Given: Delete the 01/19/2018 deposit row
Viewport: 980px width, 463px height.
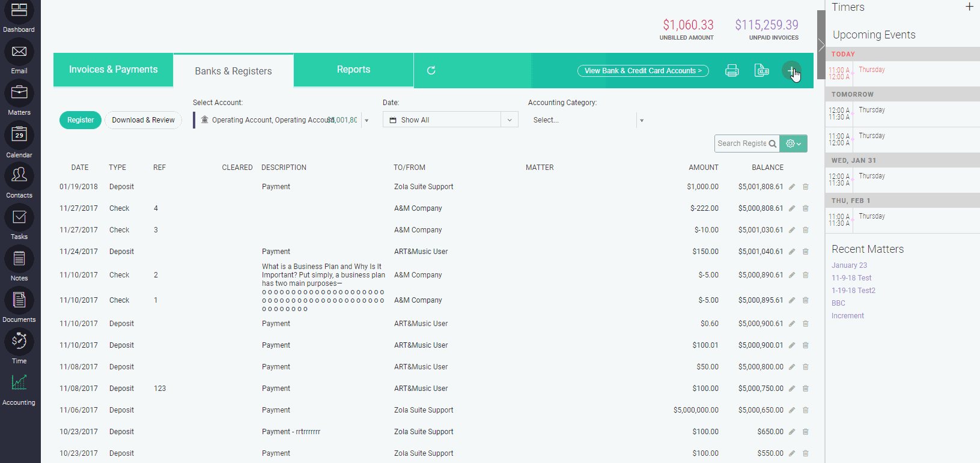Looking at the screenshot, I should 806,187.
